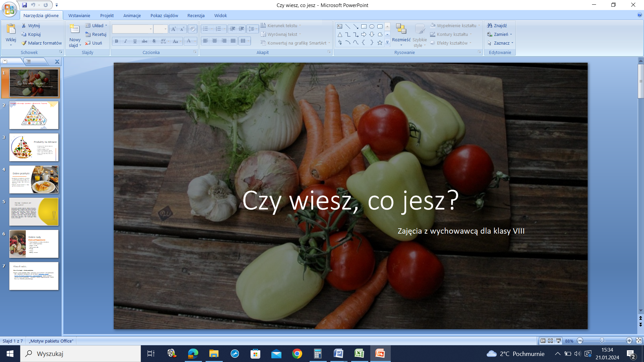Expand the Zamień replace dropdown

[x=511, y=34]
